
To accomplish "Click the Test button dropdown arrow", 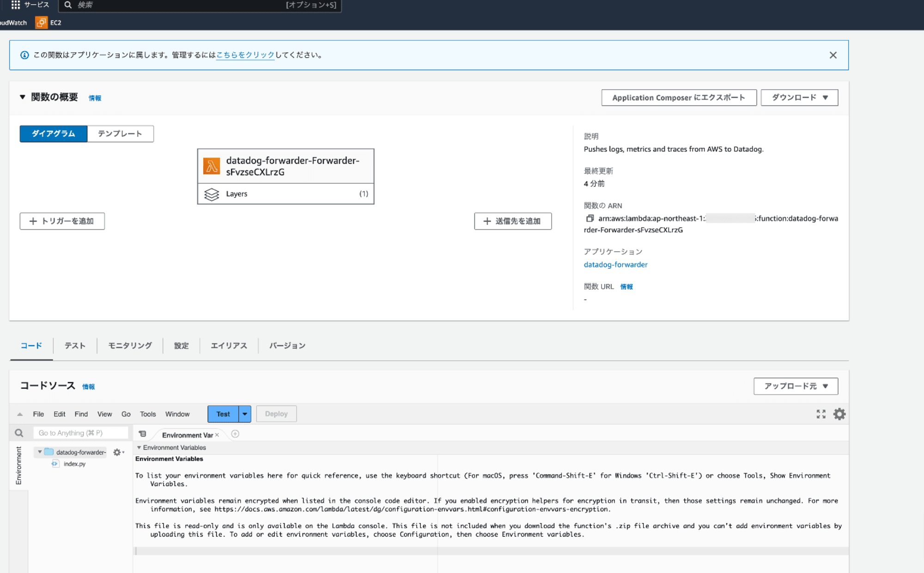I will (244, 413).
